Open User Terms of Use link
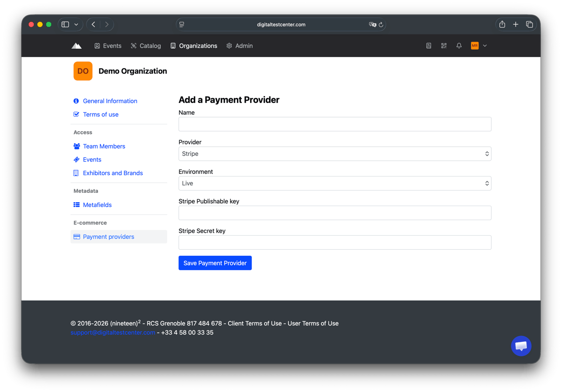 tap(313, 323)
